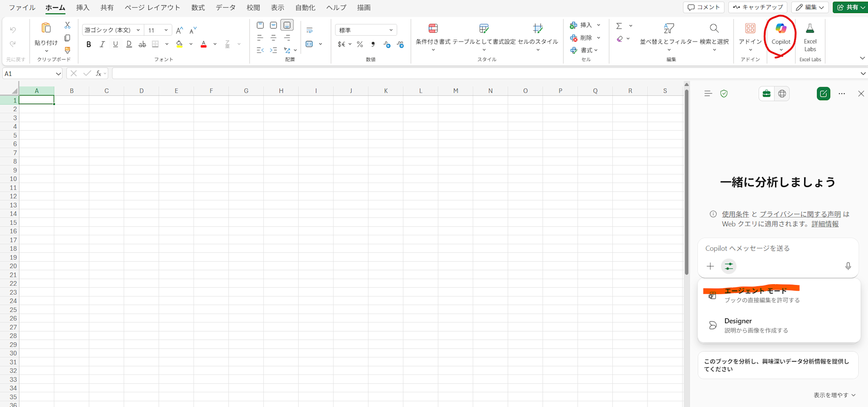Open the 編集 mode dropdown at top right
This screenshot has width=868, height=407.
pos(810,7)
